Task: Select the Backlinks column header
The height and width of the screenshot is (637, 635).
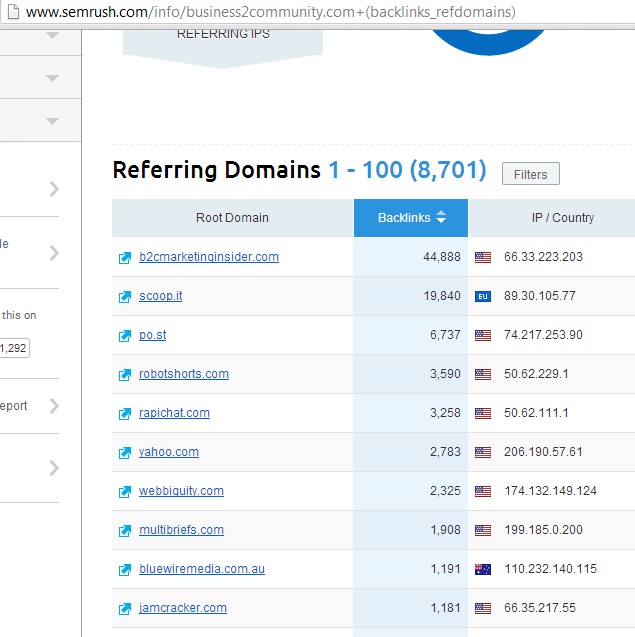Action: (x=411, y=218)
